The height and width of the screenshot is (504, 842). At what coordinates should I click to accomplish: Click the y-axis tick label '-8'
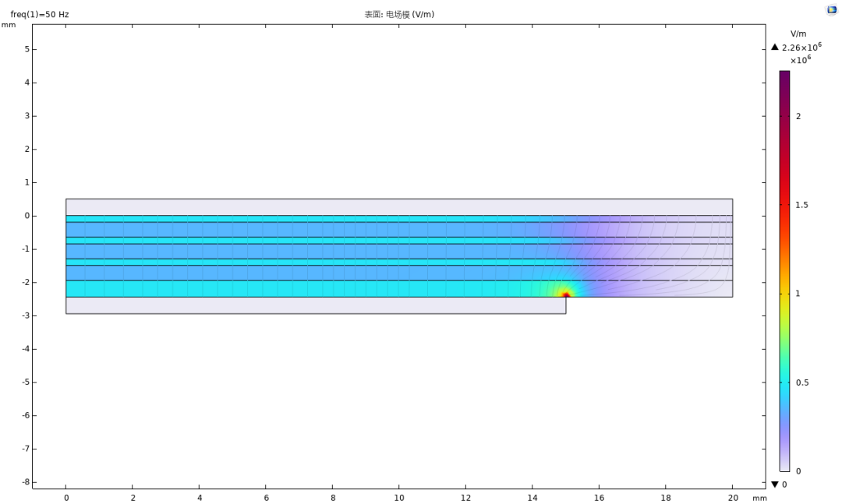[x=26, y=482]
